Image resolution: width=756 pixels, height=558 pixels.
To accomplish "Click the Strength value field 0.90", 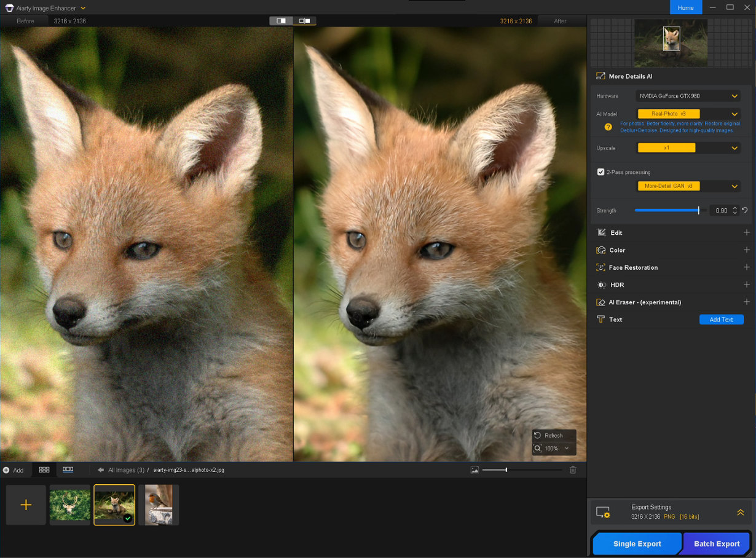I will click(721, 211).
